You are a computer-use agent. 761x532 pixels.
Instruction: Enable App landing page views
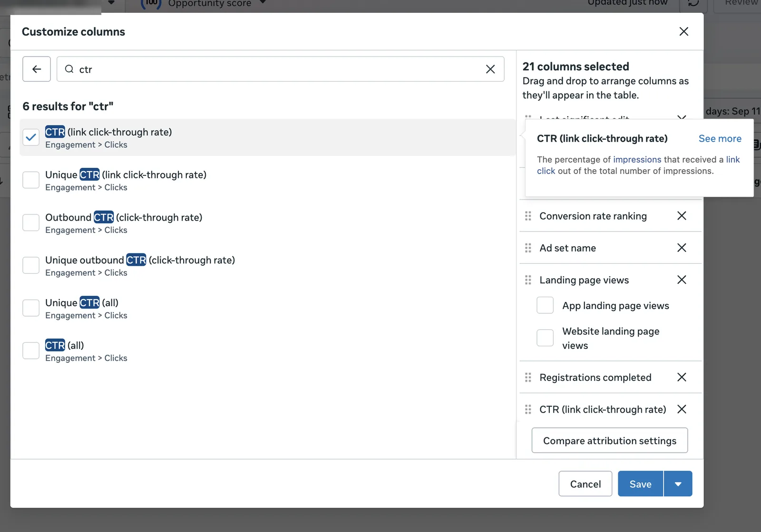545,305
